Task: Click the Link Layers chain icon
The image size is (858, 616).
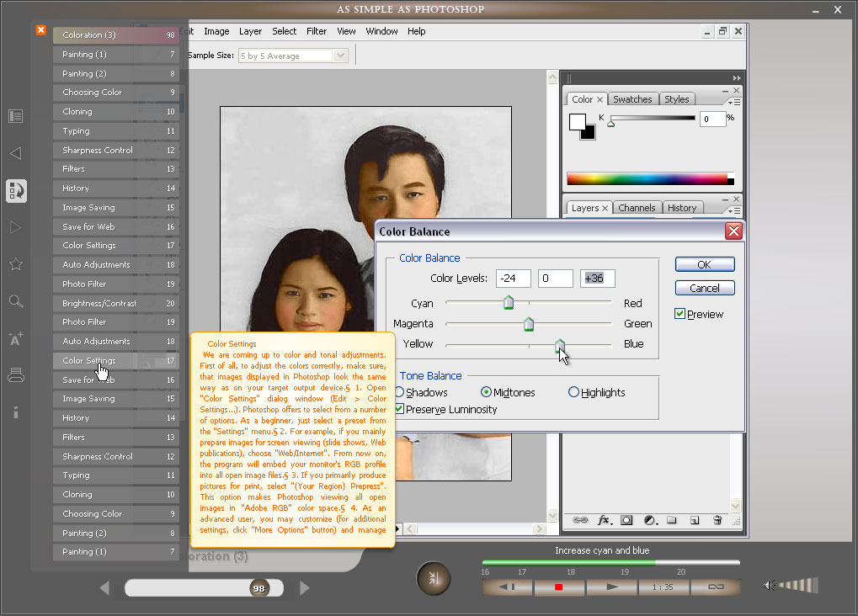Action: click(x=580, y=520)
